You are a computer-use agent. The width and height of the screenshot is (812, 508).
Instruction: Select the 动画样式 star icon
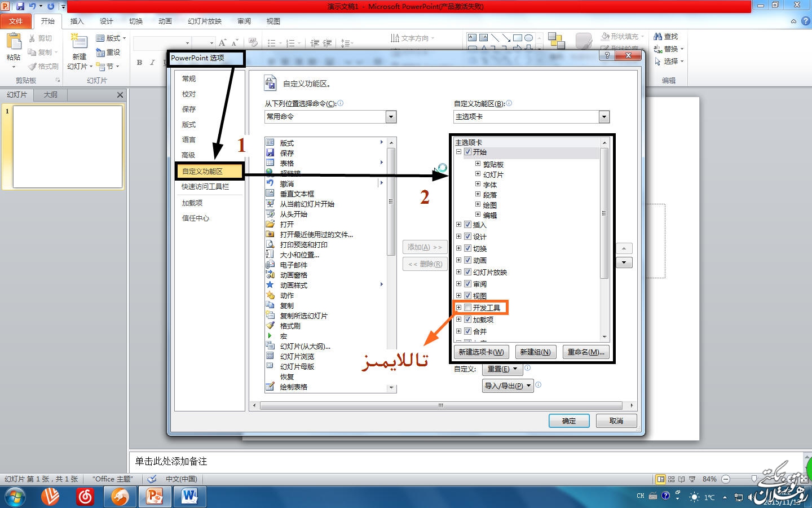[x=270, y=285]
